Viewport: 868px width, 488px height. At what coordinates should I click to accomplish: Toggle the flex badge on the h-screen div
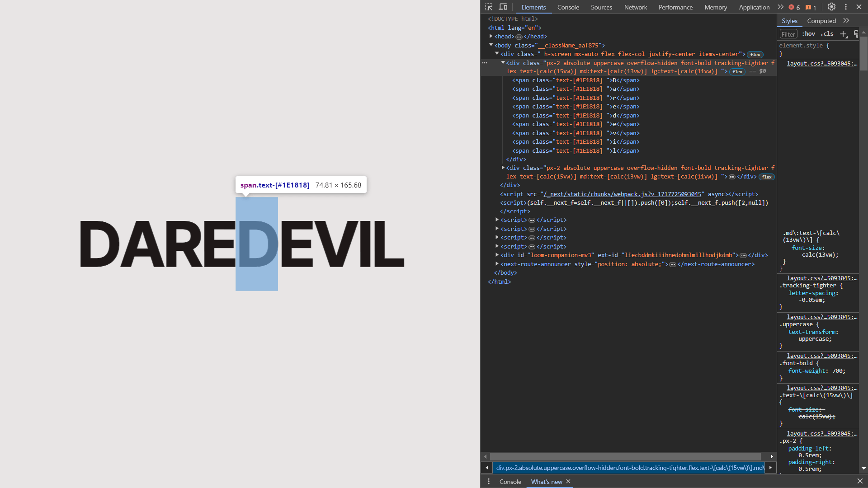click(755, 54)
